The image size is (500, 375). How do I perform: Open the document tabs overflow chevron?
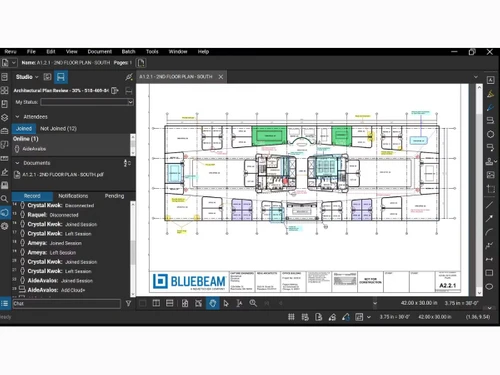[x=476, y=77]
